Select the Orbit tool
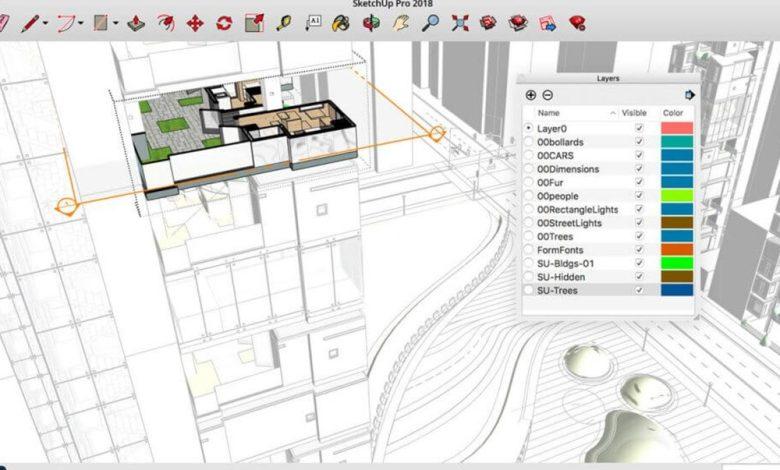Viewport: 780px width, 470px height. tap(371, 23)
